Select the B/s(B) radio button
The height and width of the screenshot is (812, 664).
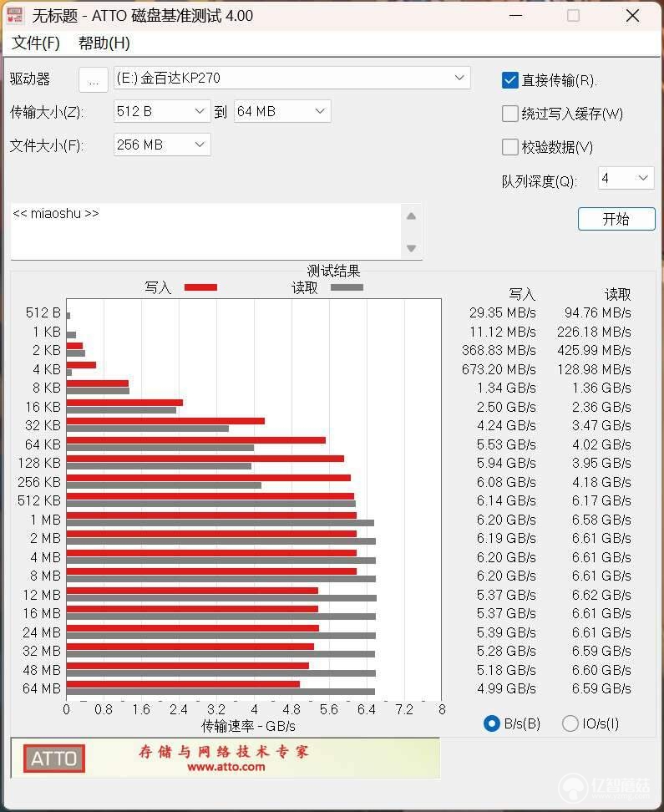click(x=491, y=723)
